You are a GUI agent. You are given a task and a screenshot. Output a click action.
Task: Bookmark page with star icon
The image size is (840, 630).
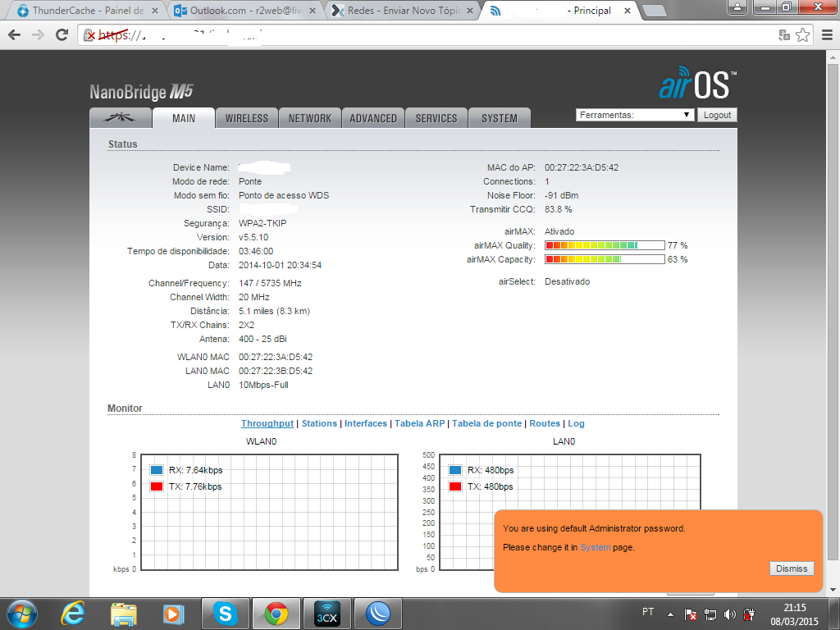point(802,35)
